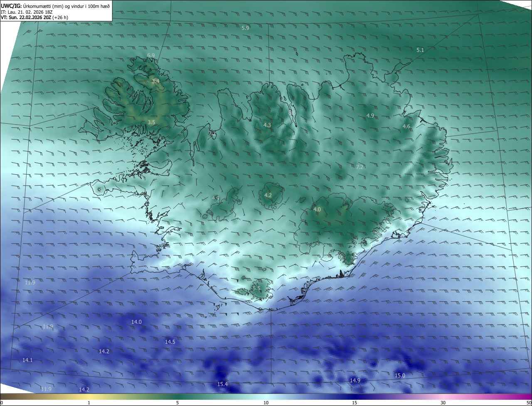Click the 30 tick on the color scale
This screenshot has width=532, height=406.
[x=443, y=403]
